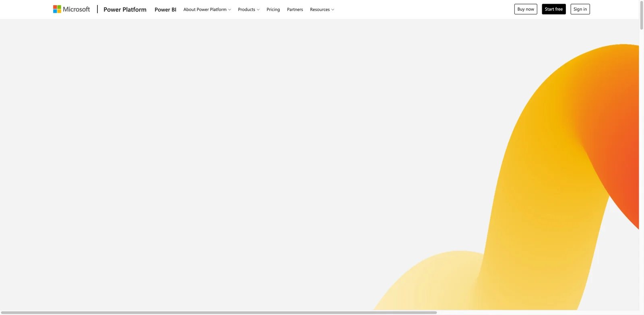644x315 pixels.
Task: Click the Start free button
Action: 554,9
